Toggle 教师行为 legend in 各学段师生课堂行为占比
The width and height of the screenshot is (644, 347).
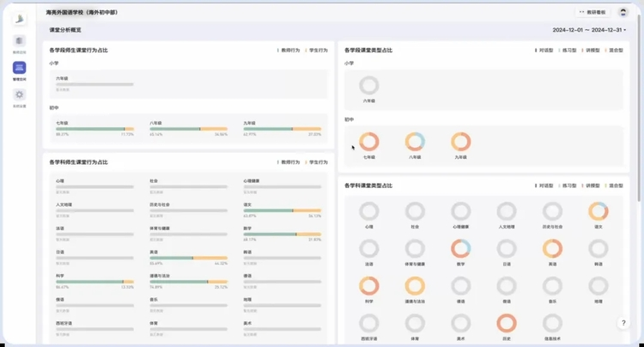(289, 51)
